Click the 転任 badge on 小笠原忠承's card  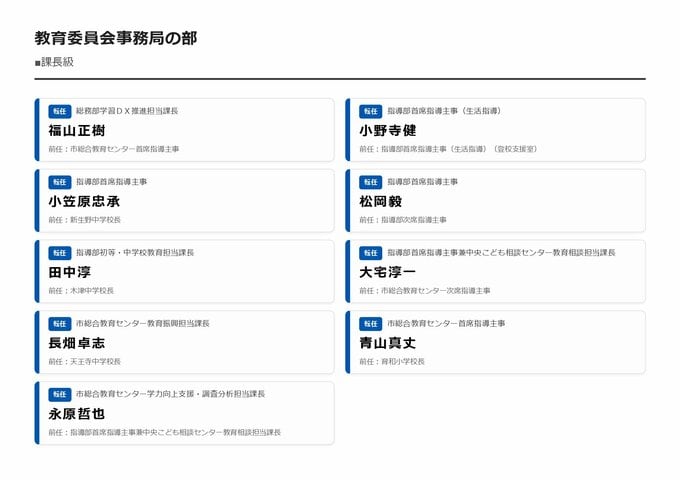click(x=59, y=182)
